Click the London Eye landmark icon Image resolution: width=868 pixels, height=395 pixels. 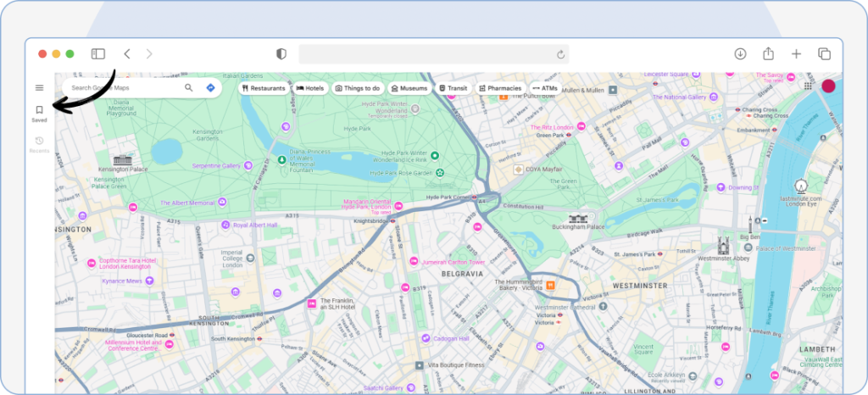(800, 186)
